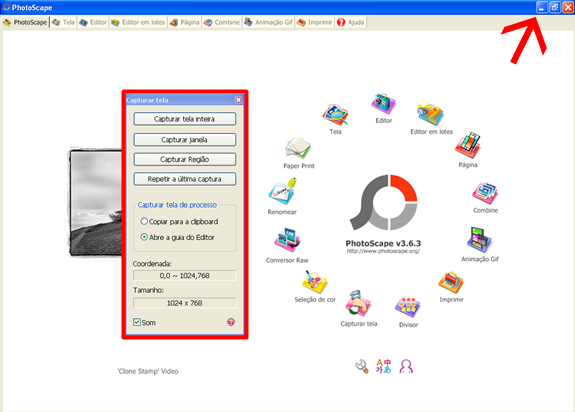The image size is (575, 412).
Task: Select Abre a guia do Editor option
Action: click(x=177, y=237)
